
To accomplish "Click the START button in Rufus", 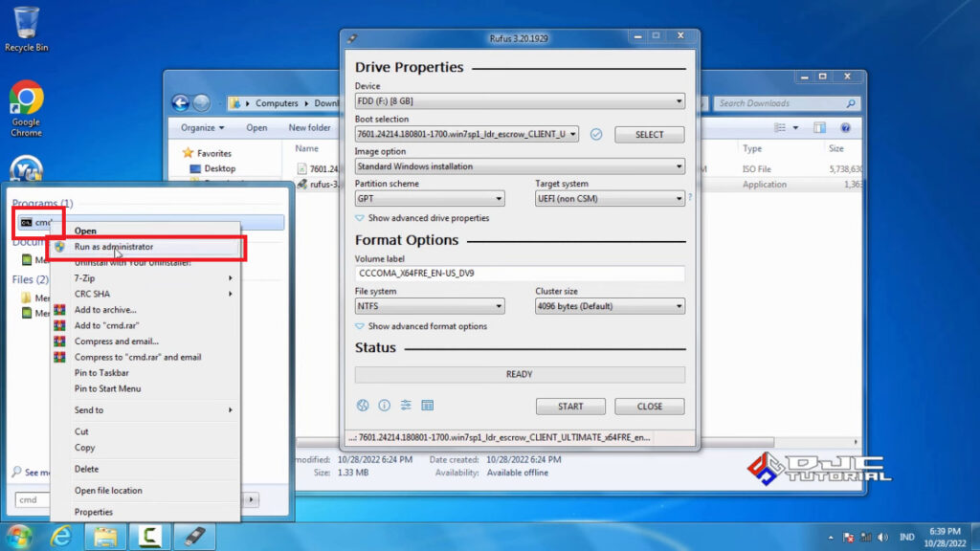I will [570, 406].
